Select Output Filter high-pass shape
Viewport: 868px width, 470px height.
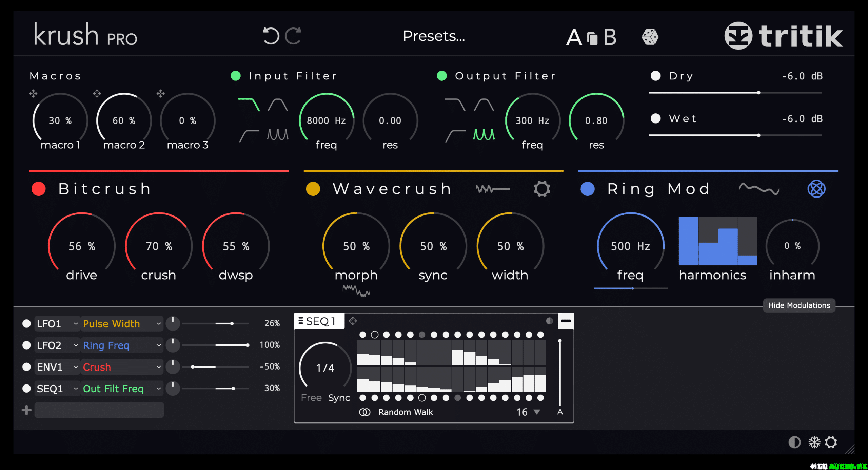point(455,135)
